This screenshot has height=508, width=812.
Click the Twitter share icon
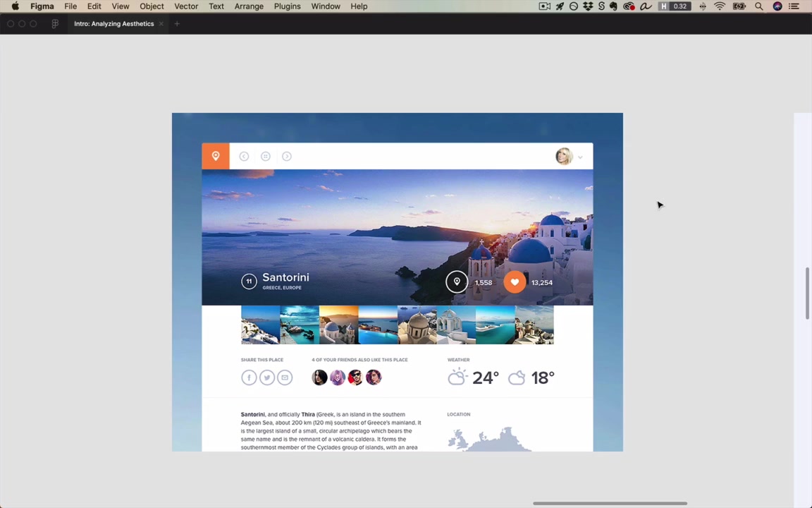(266, 377)
